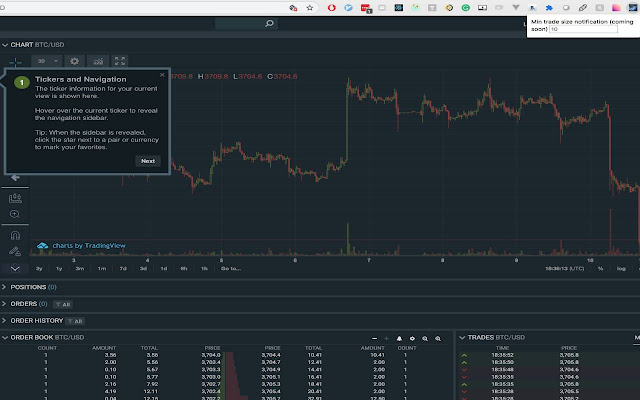The height and width of the screenshot is (400, 640).
Task: Expand the chart tool sidebar bottom chevron
Action: pos(15,269)
